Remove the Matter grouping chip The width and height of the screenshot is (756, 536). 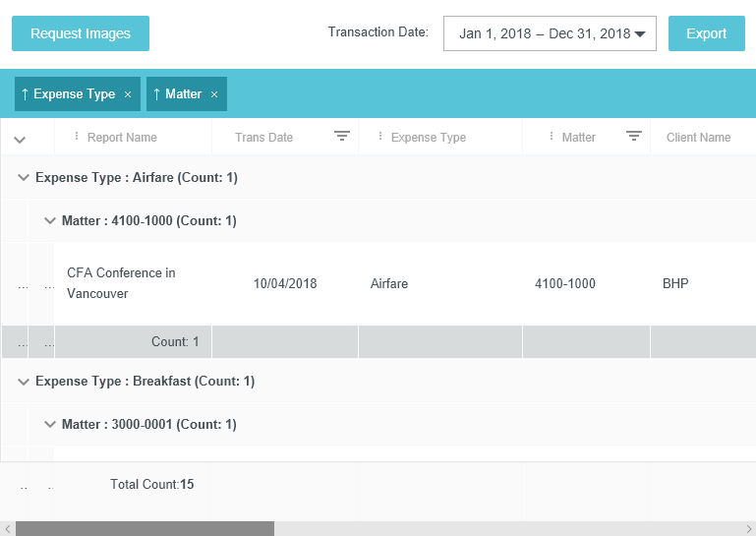[213, 94]
